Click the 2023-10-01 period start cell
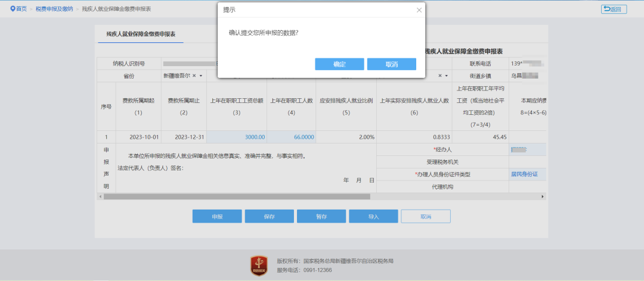This screenshot has width=644, height=281. tap(138, 137)
